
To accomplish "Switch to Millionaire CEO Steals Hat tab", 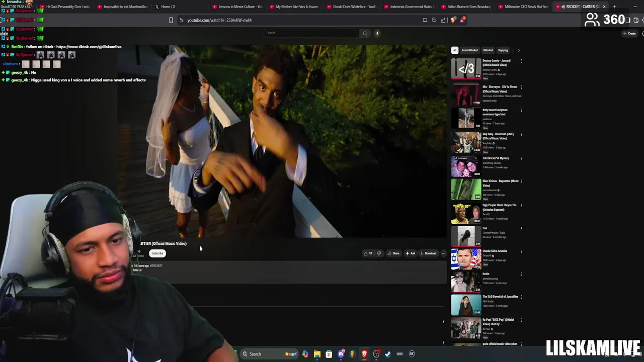I will tap(524, 7).
